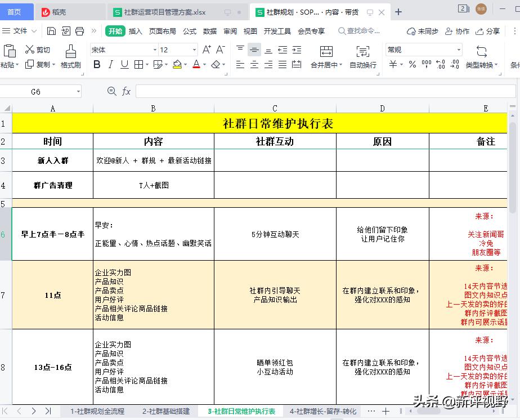Apply the % percent number style
The height and width of the screenshot is (420, 520).
click(x=411, y=64)
